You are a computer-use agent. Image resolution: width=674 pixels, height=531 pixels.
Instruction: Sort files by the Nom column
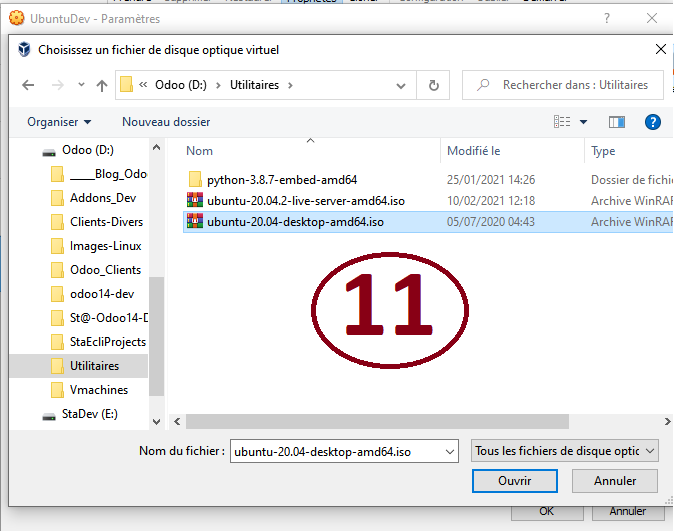tap(200, 151)
